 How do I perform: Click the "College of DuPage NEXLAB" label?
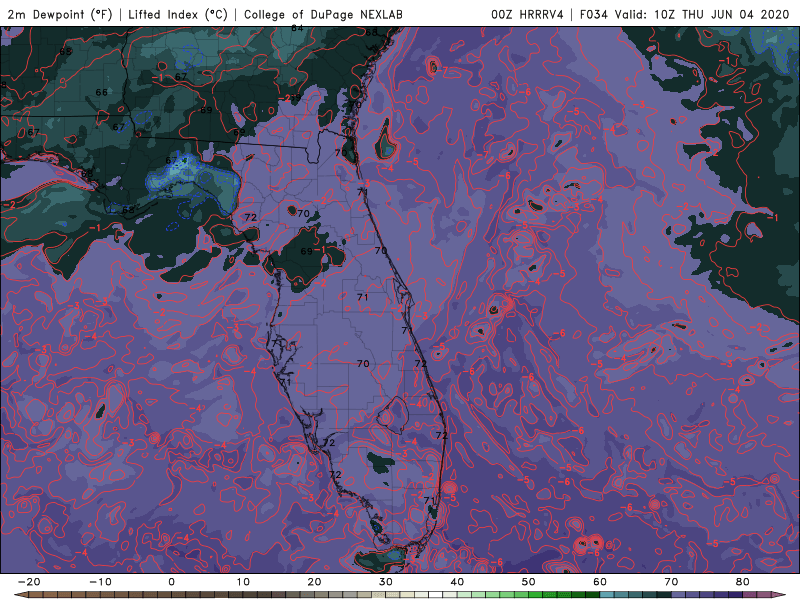(323, 15)
